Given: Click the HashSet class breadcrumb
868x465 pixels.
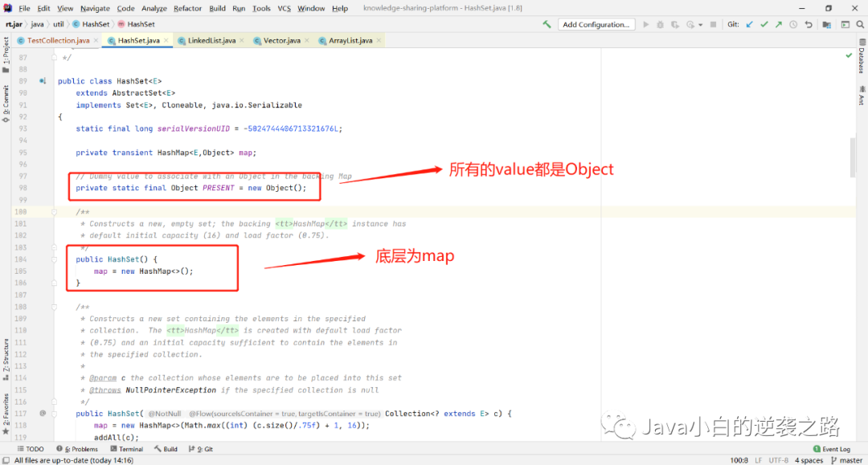Looking at the screenshot, I should 92,24.
